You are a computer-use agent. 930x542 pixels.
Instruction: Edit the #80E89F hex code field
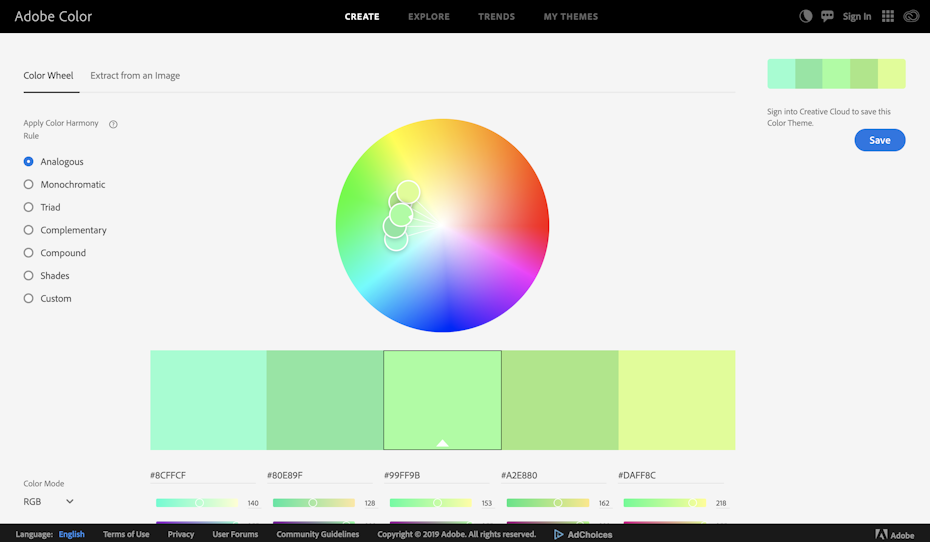coord(319,475)
